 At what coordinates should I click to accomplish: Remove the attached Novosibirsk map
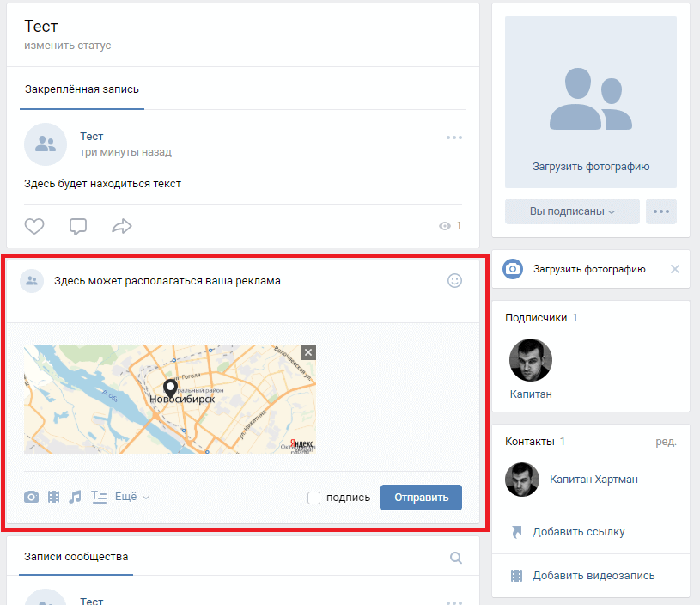coord(309,352)
